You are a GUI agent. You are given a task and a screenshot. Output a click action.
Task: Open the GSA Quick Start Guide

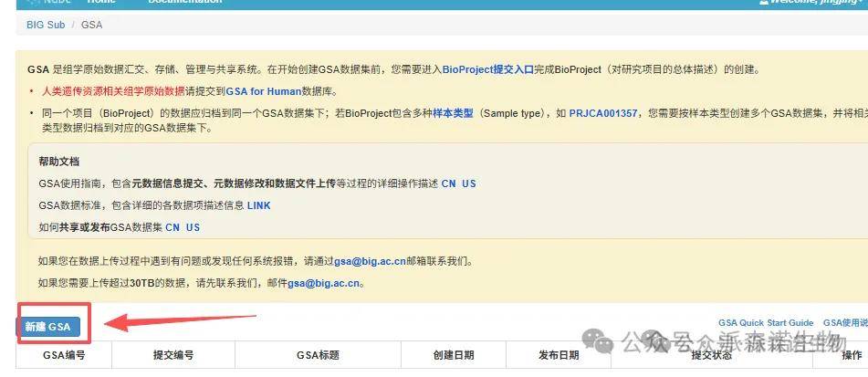[x=765, y=323]
